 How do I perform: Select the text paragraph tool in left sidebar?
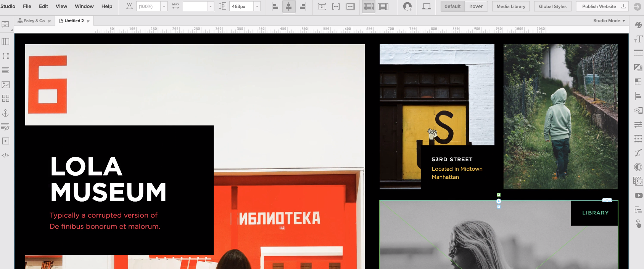click(5, 70)
